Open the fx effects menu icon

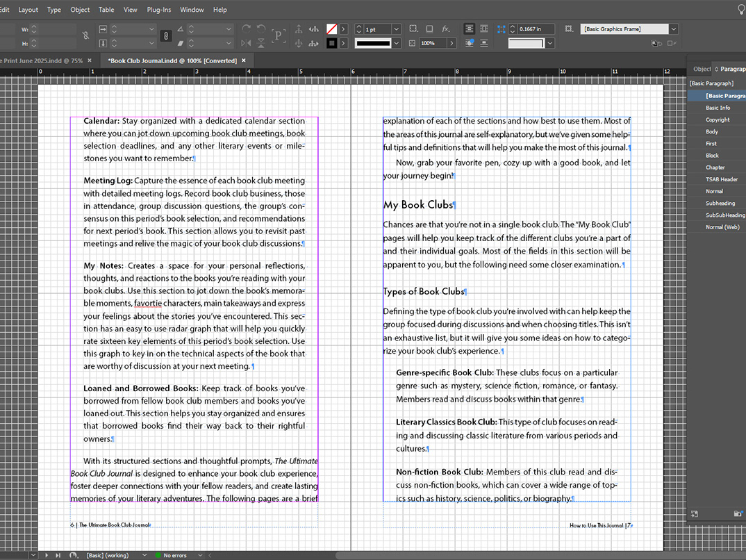[x=446, y=29]
